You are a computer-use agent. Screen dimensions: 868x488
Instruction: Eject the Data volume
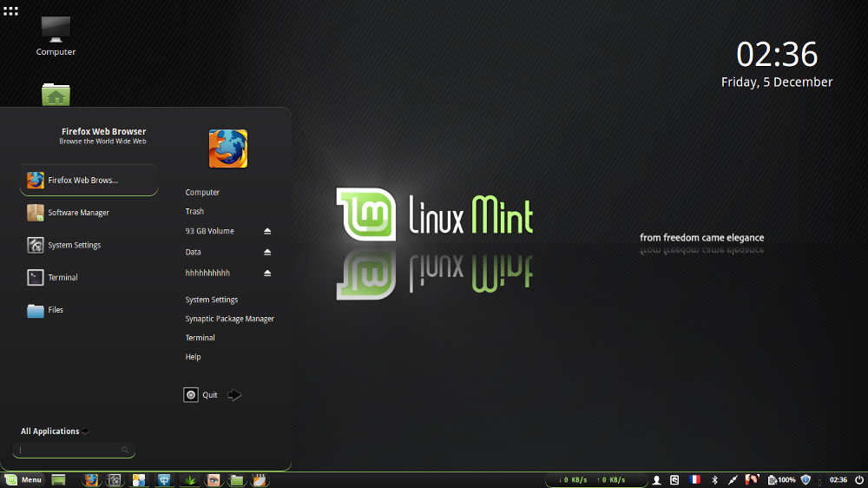[267, 252]
